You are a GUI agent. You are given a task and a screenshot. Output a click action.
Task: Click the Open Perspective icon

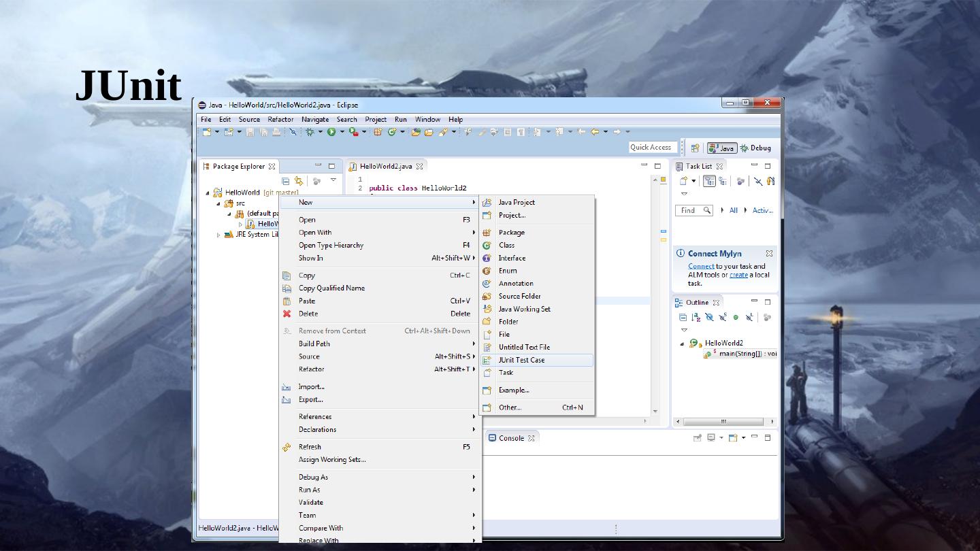tap(695, 148)
